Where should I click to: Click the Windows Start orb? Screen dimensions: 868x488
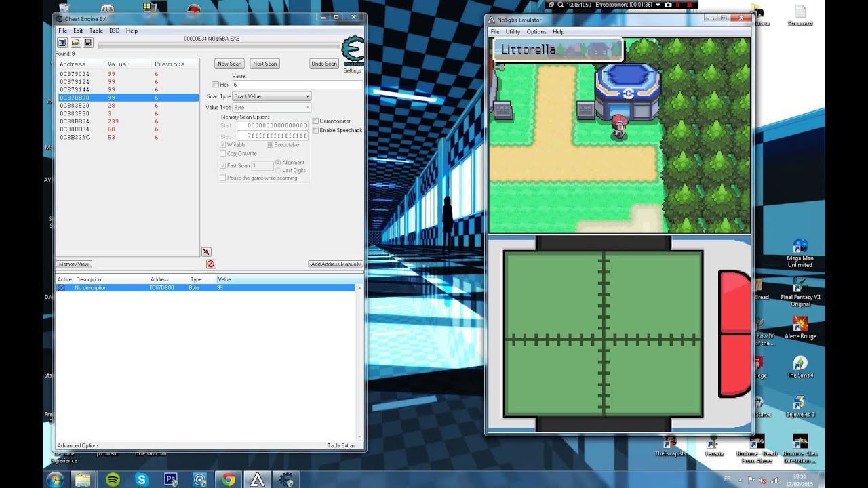(55, 479)
